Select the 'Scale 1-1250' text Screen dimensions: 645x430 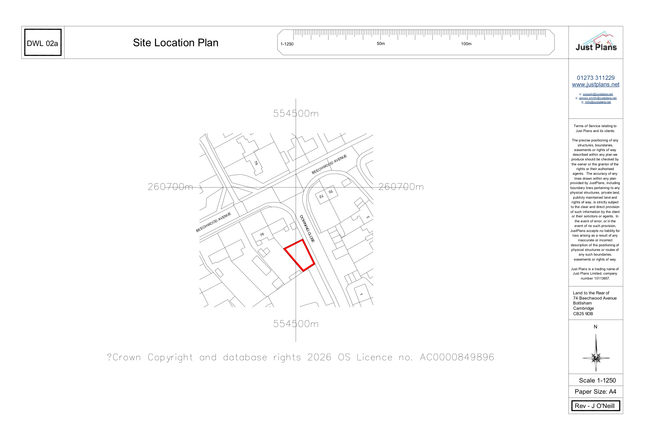(x=597, y=380)
